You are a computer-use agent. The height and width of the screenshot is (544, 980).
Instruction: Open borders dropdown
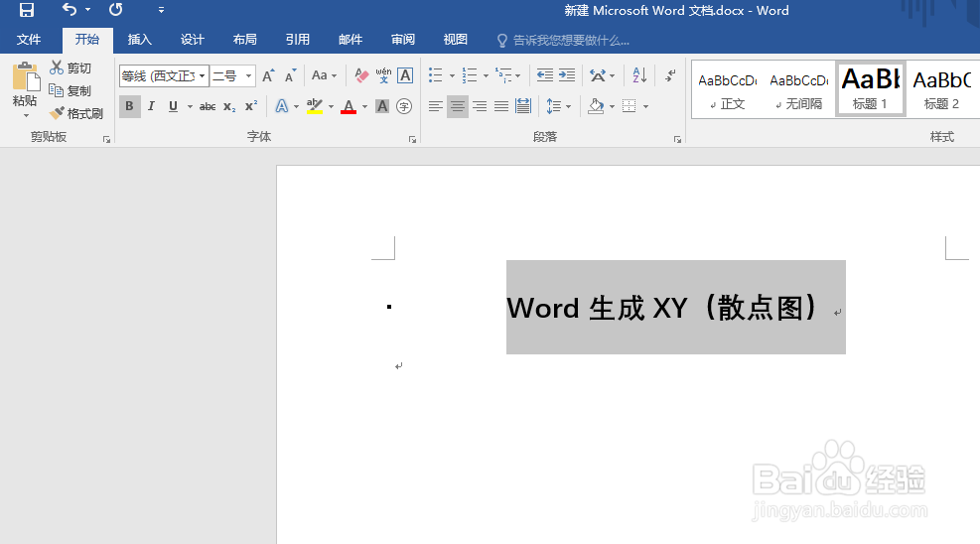tap(645, 107)
